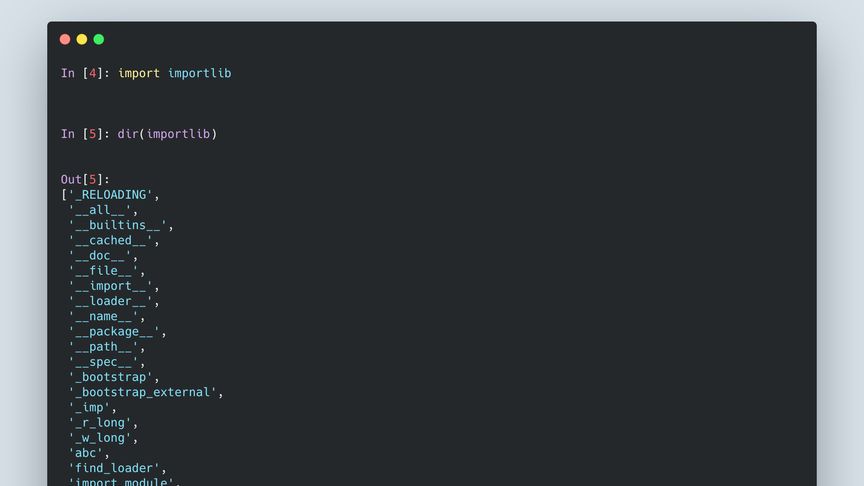Click the yellow minimize window dot
This screenshot has width=864, height=486.
click(x=82, y=39)
